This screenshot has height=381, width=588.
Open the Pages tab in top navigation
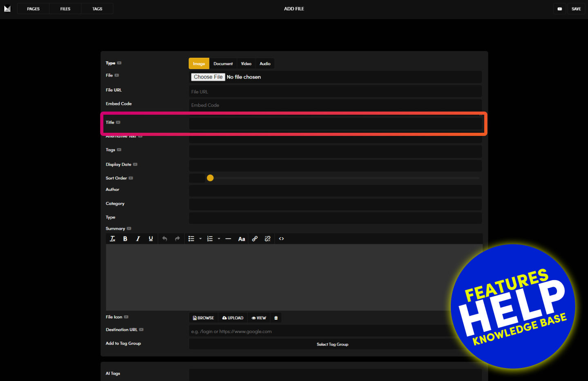33,9
